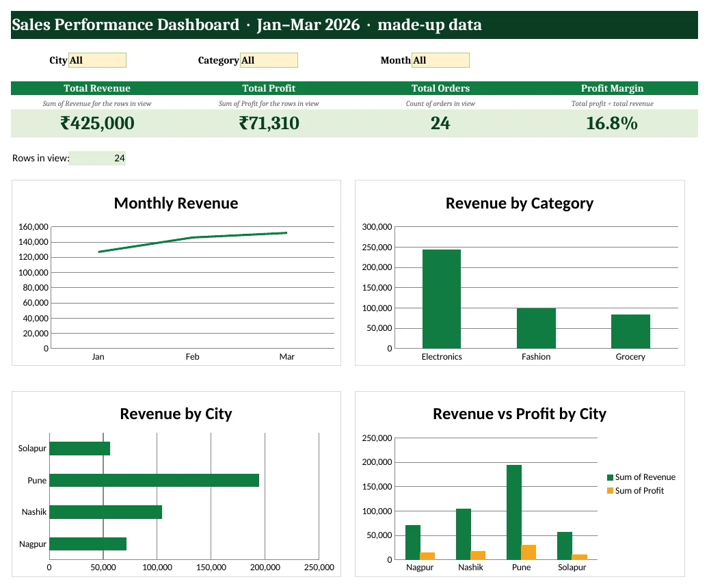Click the Nashik horizontal bar
Screen dimensions: 709x588
click(105, 512)
